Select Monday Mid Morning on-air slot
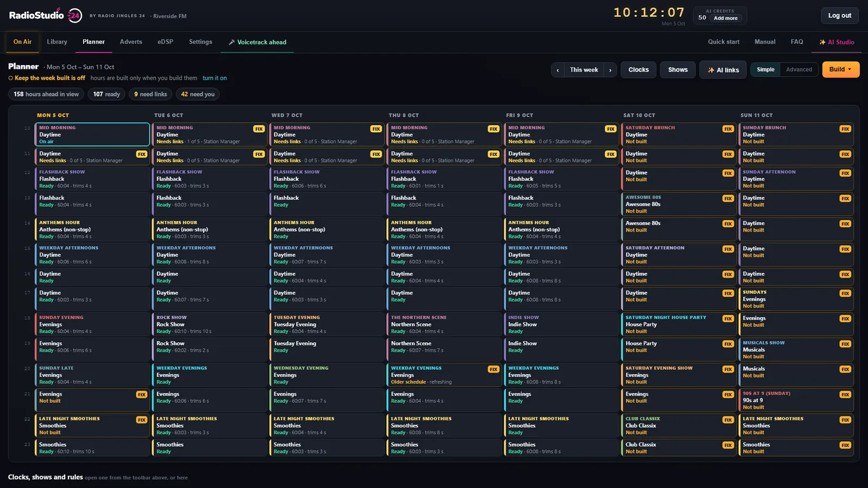 click(92, 134)
